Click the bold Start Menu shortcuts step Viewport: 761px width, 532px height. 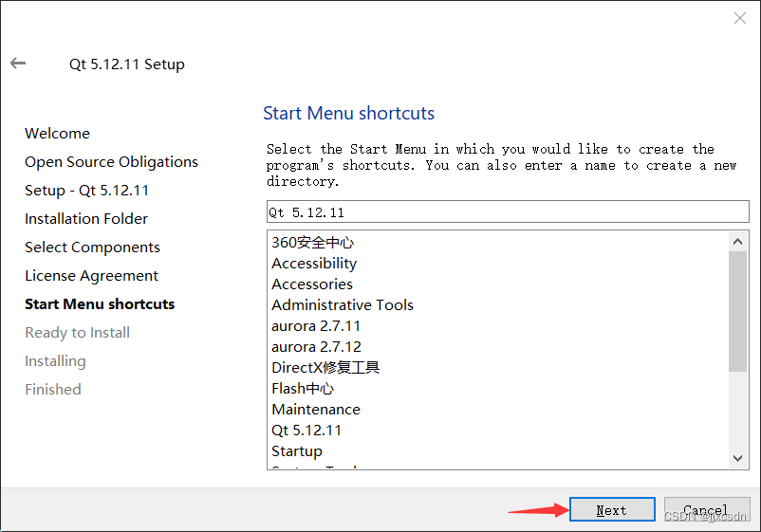tap(100, 304)
